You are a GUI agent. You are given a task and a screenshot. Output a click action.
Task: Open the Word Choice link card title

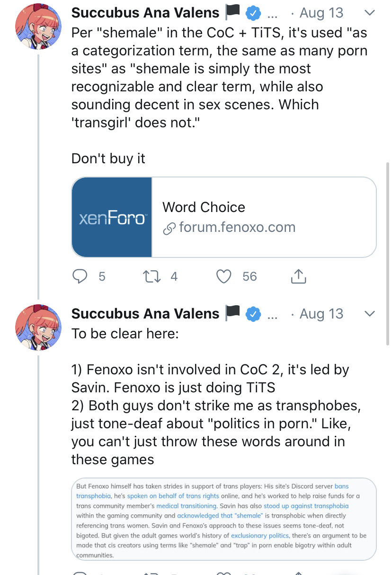coord(204,207)
